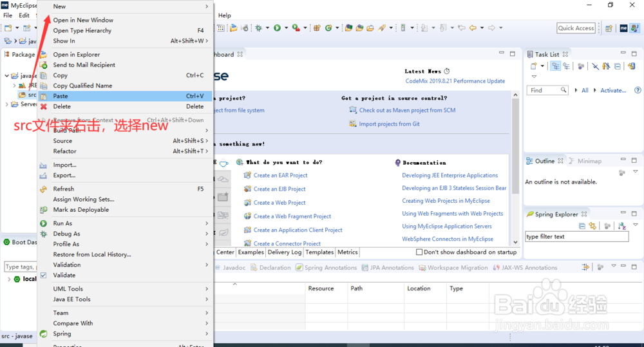Switch to the Declaration view tab
Screen dimensions: 644x347
click(x=270, y=267)
